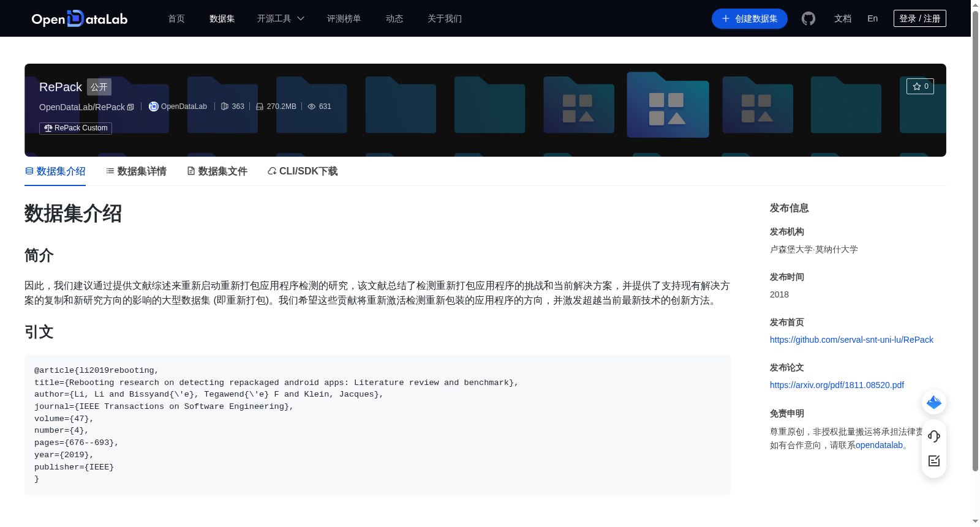Click the OpenDataLab logo
The height and width of the screenshot is (527, 980).
[x=80, y=18]
